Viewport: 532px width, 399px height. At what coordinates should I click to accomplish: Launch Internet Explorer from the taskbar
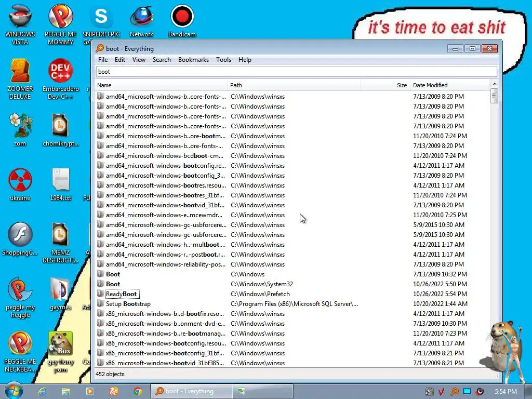42,391
